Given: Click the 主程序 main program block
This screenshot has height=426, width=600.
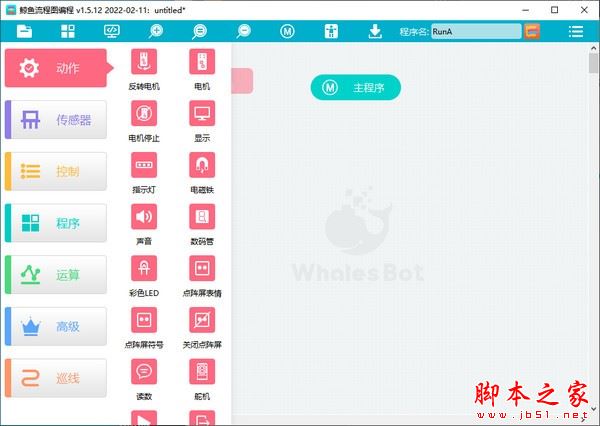Looking at the screenshot, I should (x=356, y=88).
